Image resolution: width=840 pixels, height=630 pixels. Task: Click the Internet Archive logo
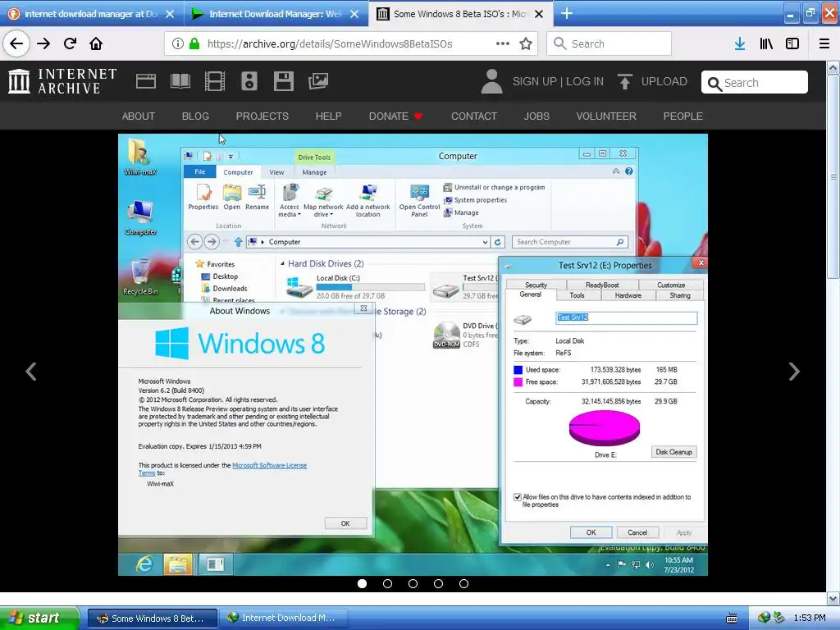pos(62,81)
